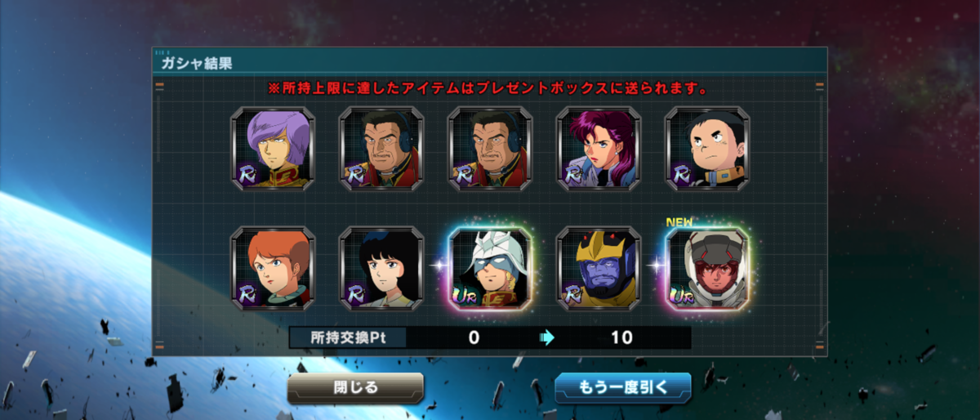
Task: Click the UR rarity badge on the masked helmet card
Action: (465, 293)
